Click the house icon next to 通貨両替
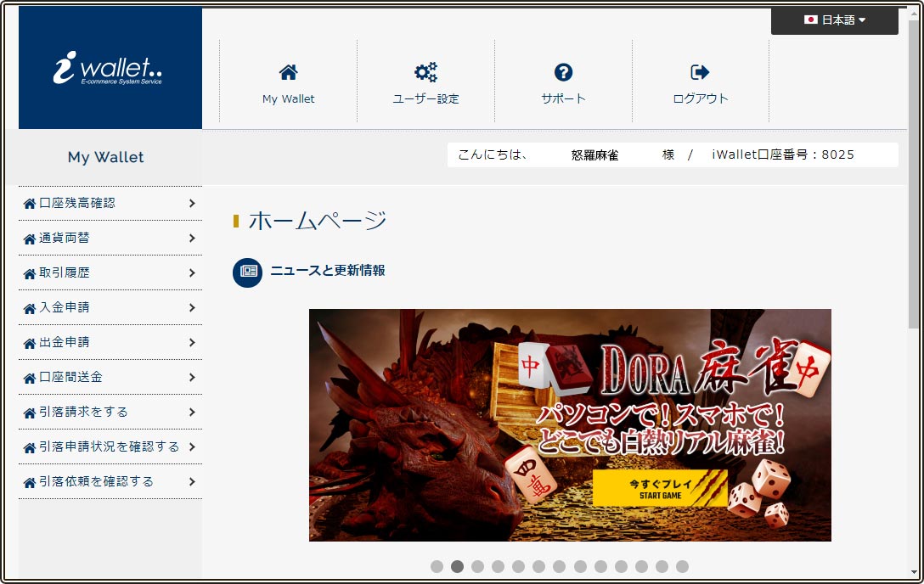Image resolution: width=924 pixels, height=584 pixels. 30,239
